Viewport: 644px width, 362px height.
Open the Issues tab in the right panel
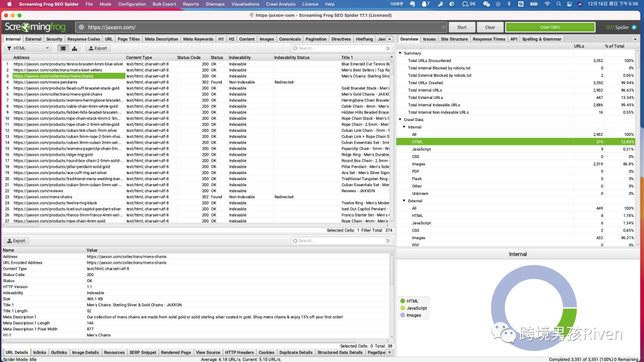(429, 39)
